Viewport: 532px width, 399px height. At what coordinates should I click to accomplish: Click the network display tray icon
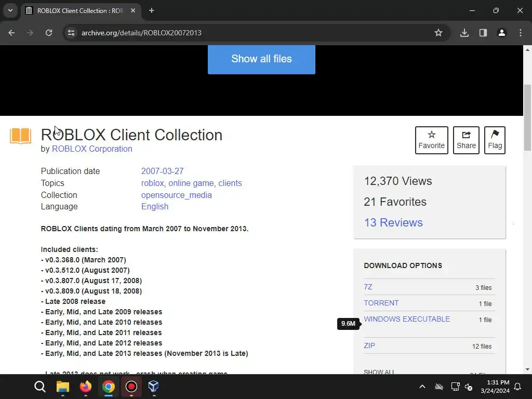coord(455,387)
